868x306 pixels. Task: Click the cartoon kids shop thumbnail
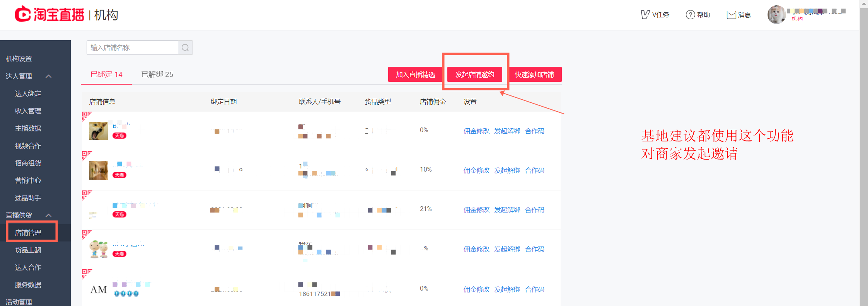(99, 249)
